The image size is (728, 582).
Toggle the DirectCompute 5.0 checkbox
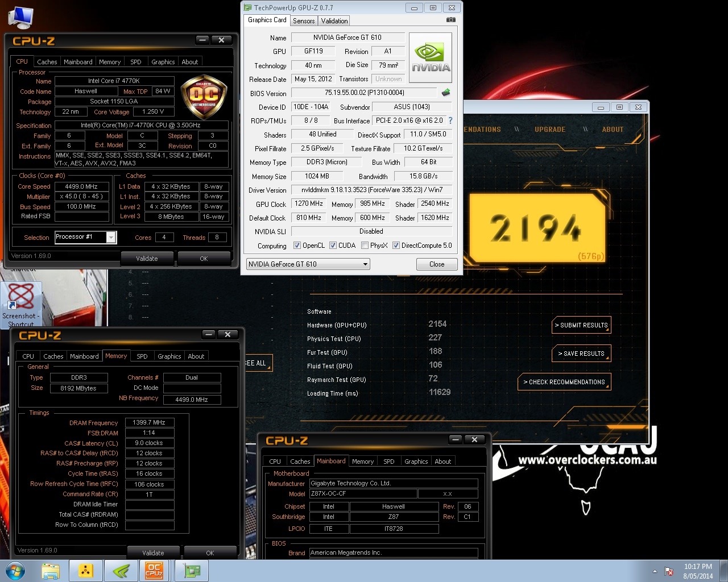[396, 246]
